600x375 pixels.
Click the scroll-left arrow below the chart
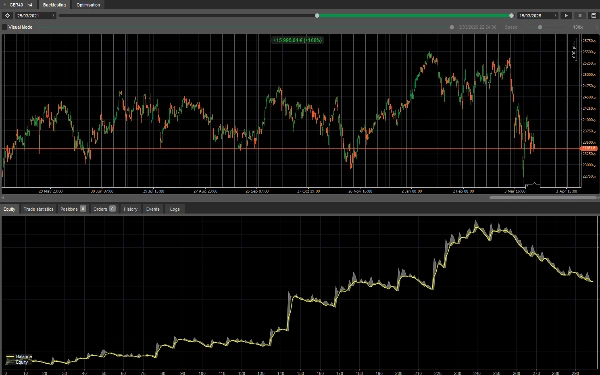click(x=3, y=197)
